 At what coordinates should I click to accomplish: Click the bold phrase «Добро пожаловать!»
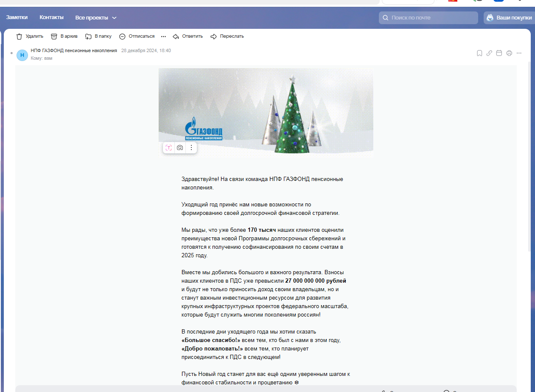pyautogui.click(x=212, y=349)
